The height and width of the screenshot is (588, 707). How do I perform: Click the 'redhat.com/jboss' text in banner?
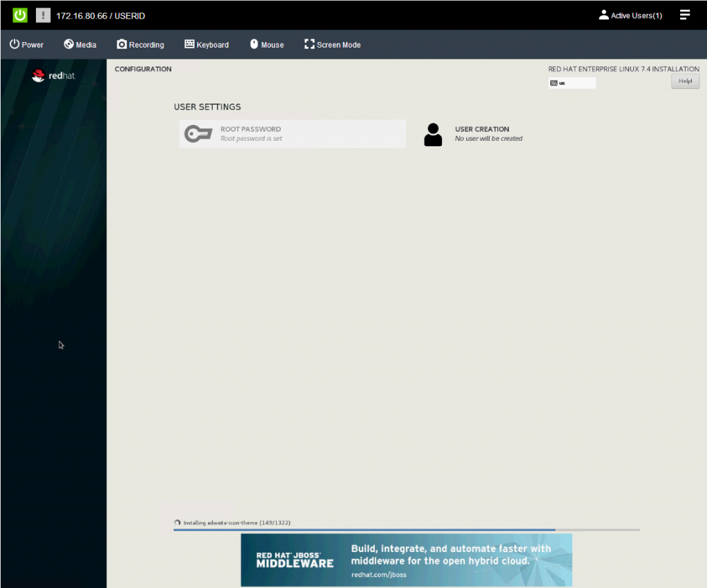pos(379,574)
